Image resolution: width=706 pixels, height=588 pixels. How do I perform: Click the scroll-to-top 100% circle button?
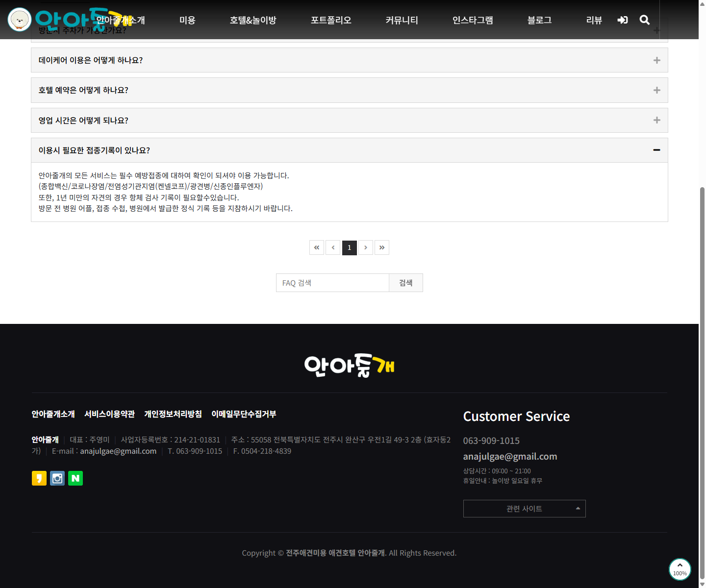pos(680,569)
